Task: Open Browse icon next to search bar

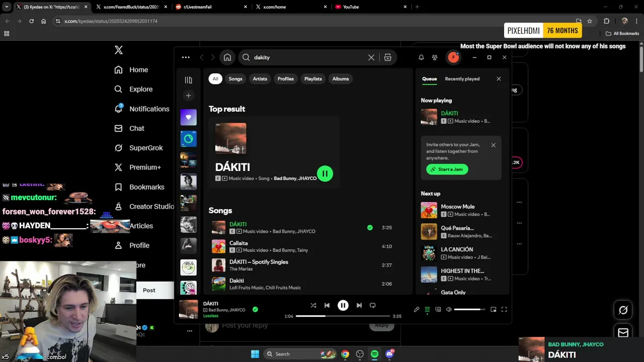Action: click(x=387, y=57)
